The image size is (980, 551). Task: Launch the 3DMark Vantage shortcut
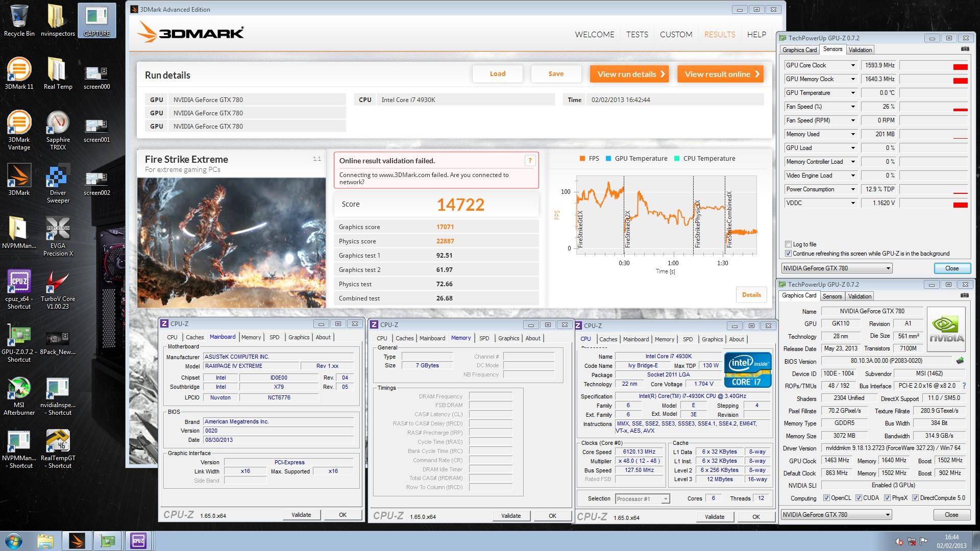(x=19, y=130)
